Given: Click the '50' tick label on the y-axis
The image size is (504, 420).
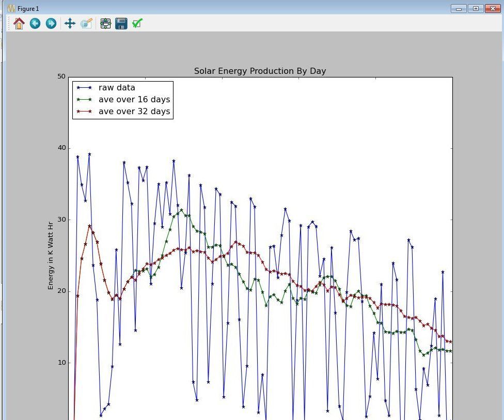Looking at the screenshot, I should tap(60, 75).
